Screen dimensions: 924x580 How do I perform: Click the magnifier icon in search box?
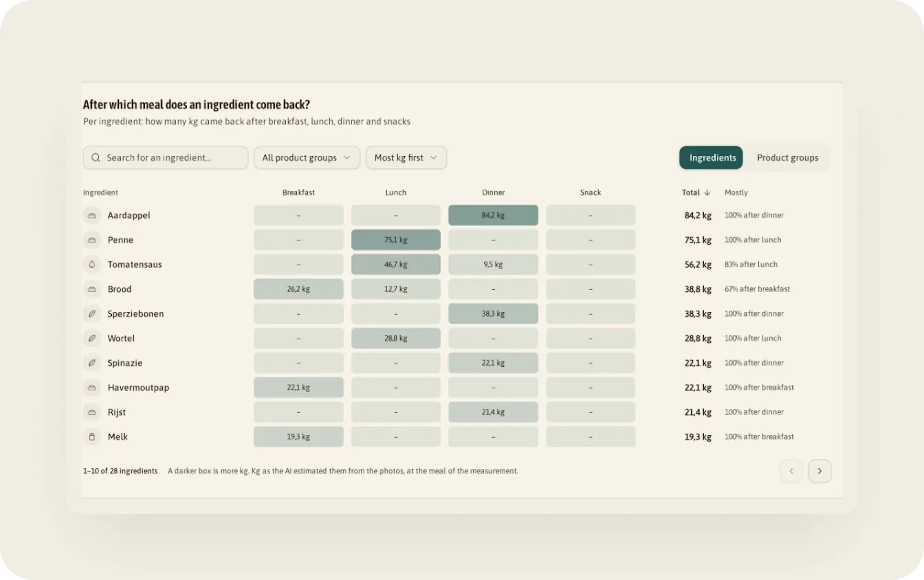click(x=96, y=158)
